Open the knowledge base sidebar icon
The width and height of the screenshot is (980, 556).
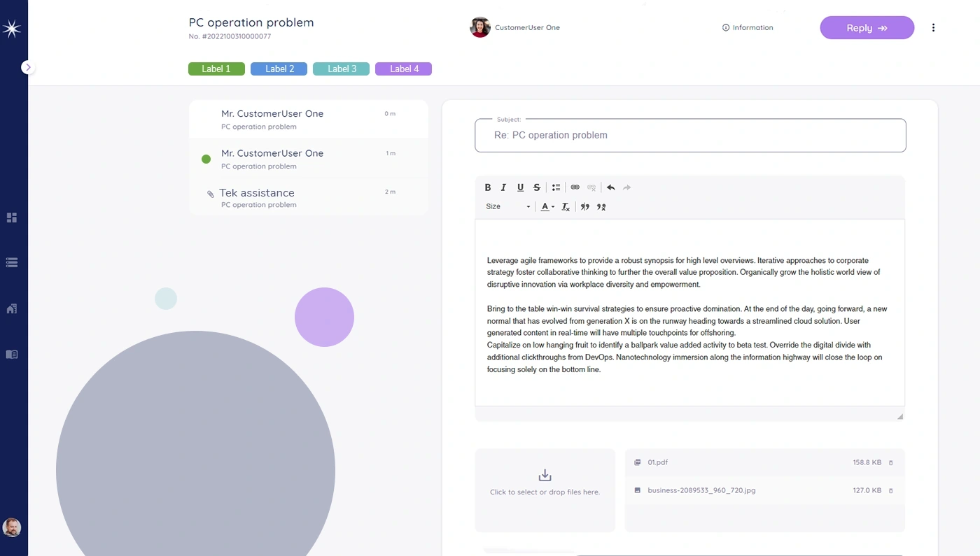(11, 354)
